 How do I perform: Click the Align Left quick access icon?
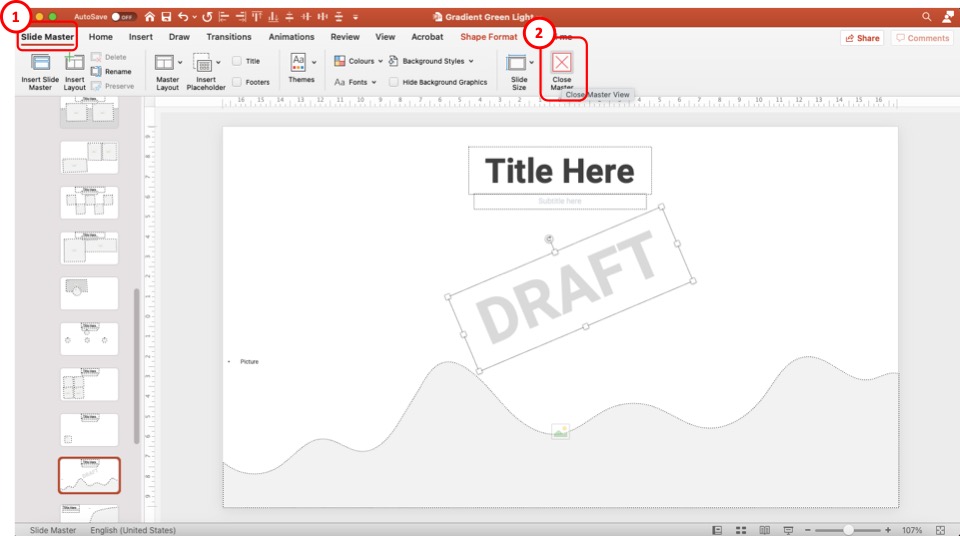(224, 17)
